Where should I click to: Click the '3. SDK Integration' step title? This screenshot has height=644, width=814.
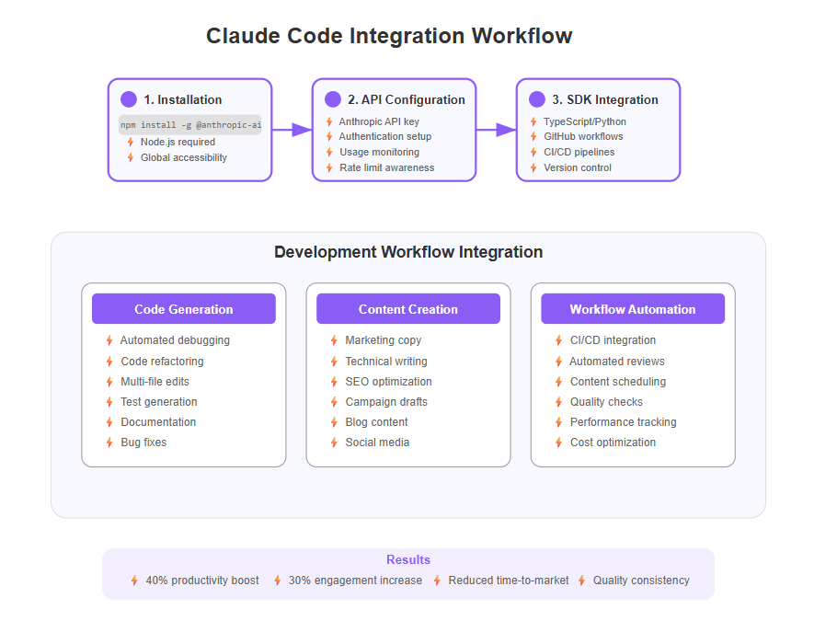click(x=605, y=99)
